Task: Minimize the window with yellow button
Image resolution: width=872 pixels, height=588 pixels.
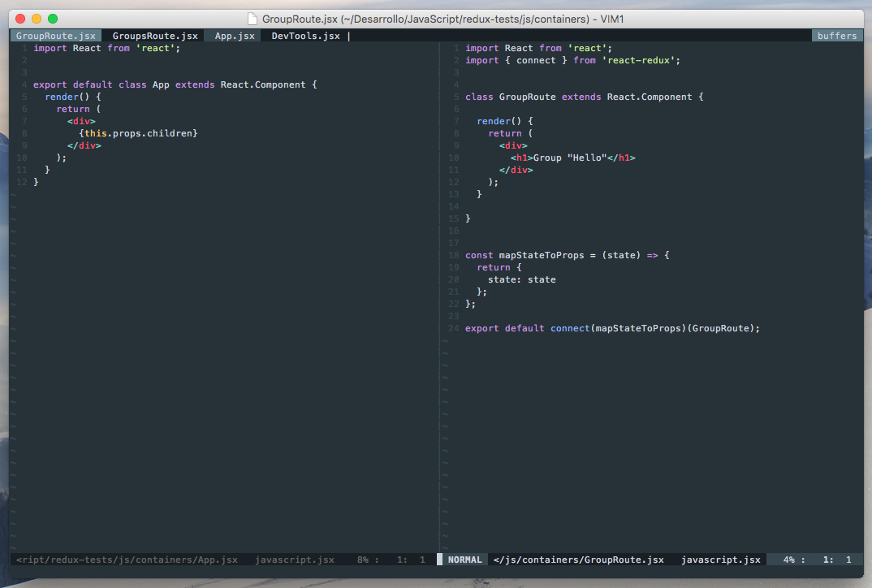Action: (x=37, y=19)
